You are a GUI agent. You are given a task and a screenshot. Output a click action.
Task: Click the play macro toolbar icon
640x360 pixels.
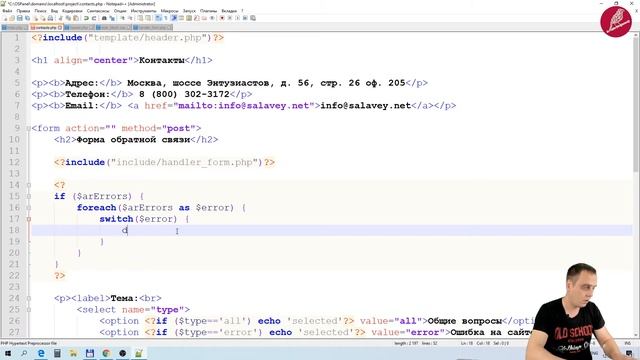[x=237, y=18]
